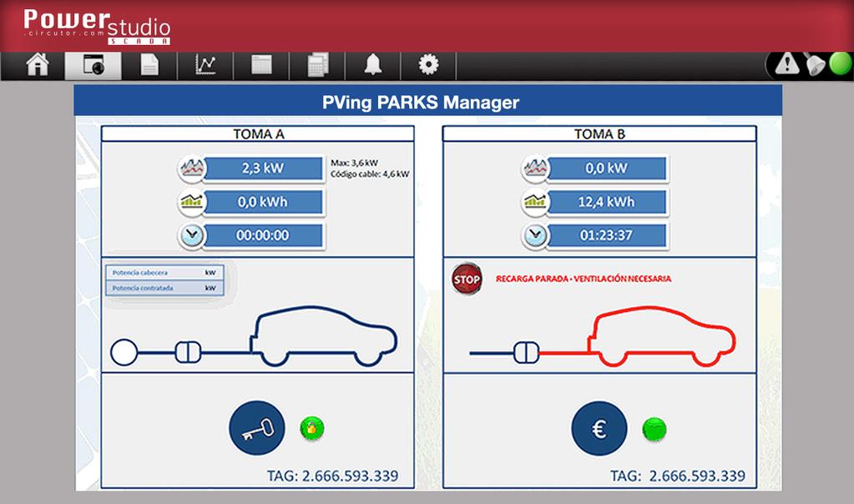Click the Max: 3,6 kW text
This screenshot has width=854, height=504.
354,163
